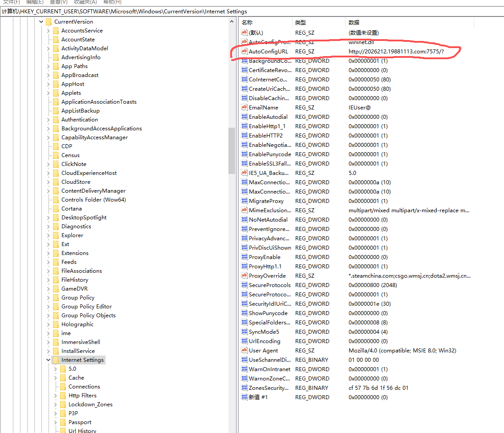The width and height of the screenshot is (504, 433).
Task: Click the folder icon for Passport
Action: pyautogui.click(x=63, y=422)
